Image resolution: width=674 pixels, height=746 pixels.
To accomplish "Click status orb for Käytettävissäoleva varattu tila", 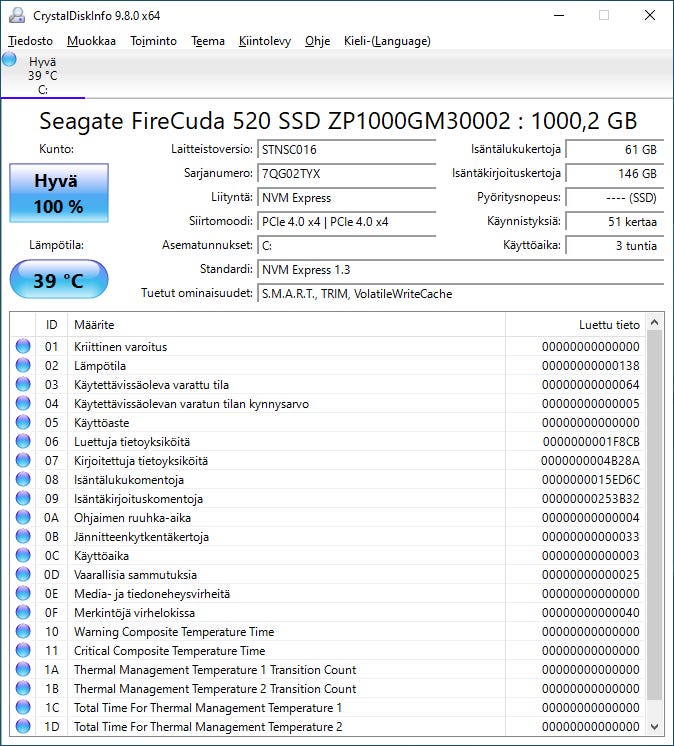I will pos(23,384).
